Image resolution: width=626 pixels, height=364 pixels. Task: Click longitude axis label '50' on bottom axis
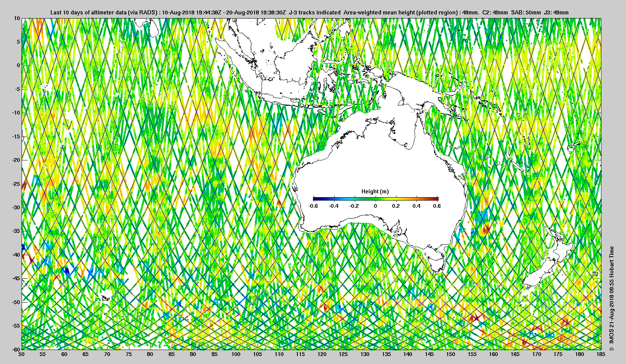coord(22,354)
